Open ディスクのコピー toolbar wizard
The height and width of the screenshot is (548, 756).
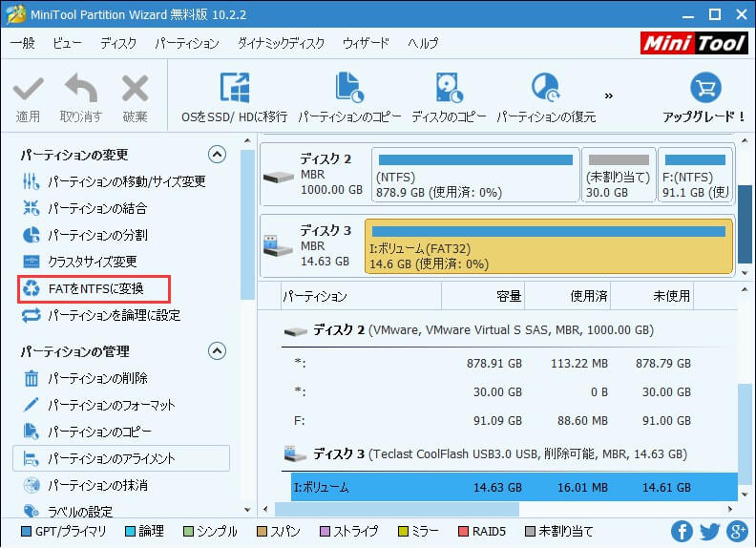click(449, 98)
